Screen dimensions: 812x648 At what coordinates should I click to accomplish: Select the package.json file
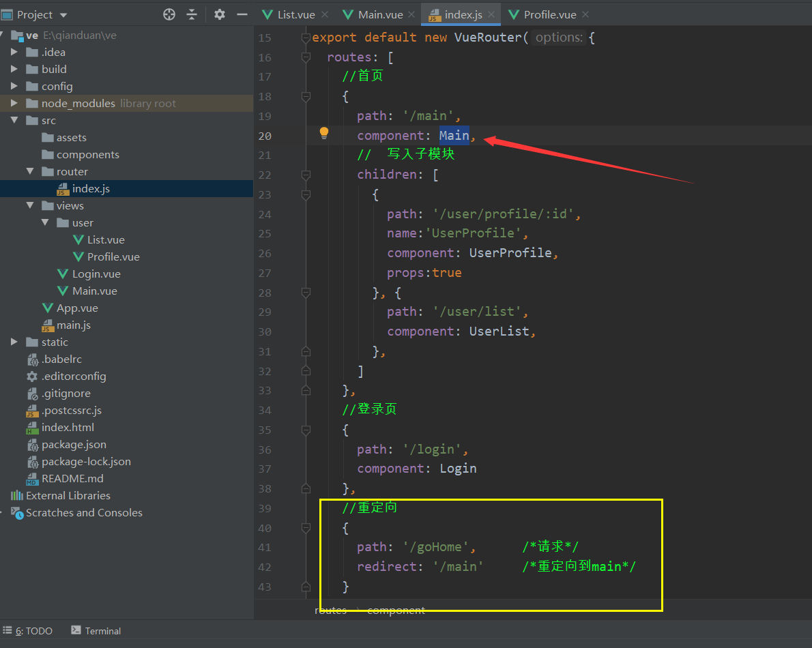[x=66, y=445]
